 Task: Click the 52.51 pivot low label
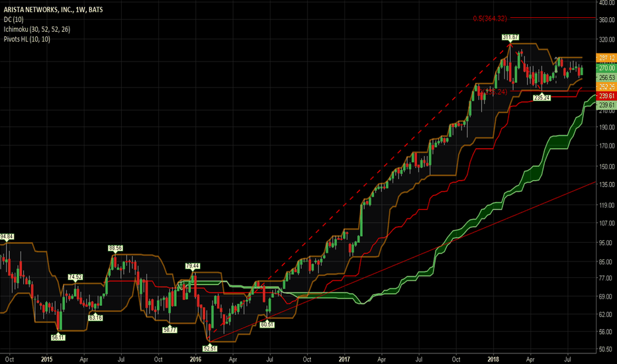[210, 348]
